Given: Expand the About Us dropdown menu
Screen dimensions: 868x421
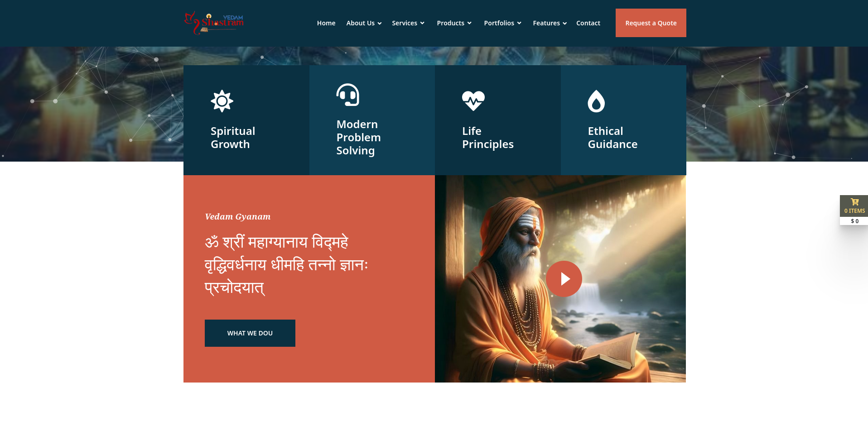Looking at the screenshot, I should 364,23.
